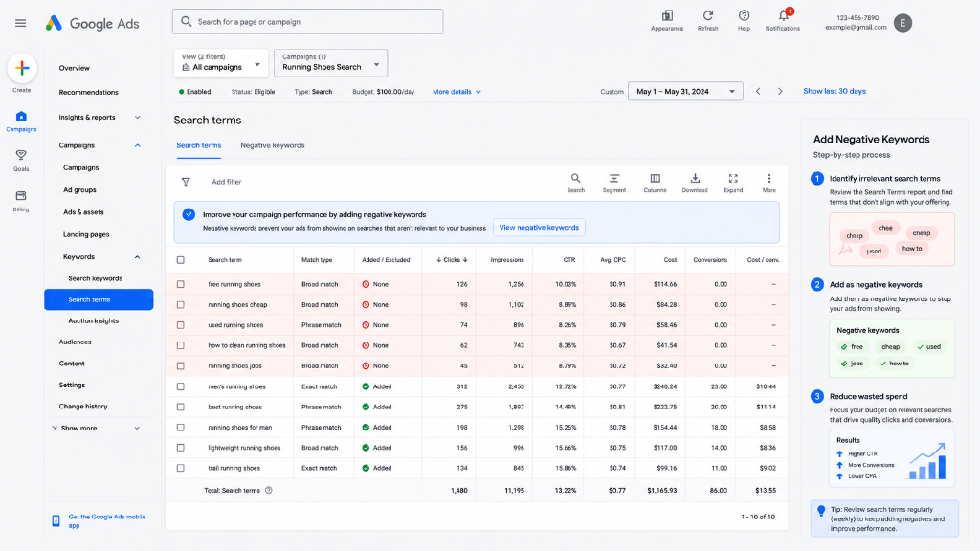This screenshot has height=551, width=980.
Task: Click the Google Ads logo
Action: pos(92,24)
